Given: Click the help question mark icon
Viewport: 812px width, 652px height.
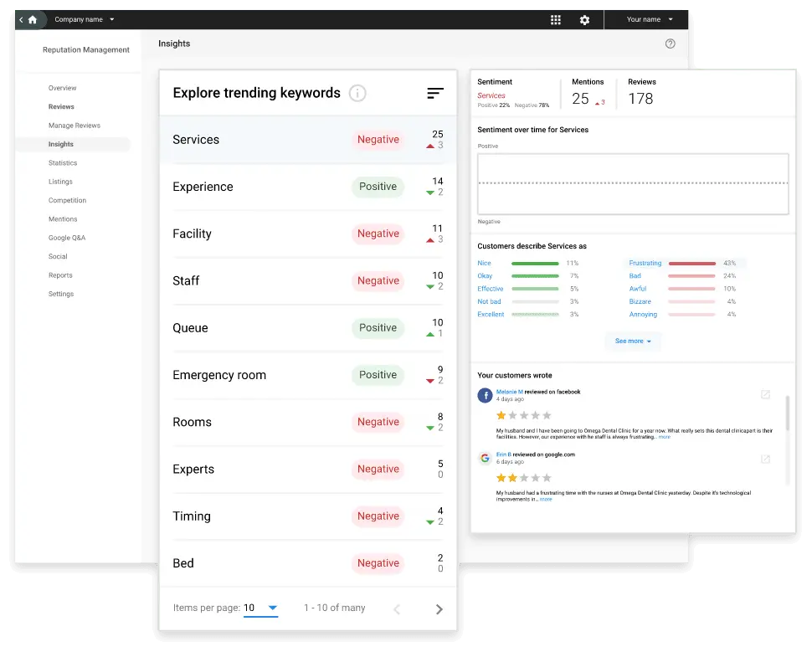Looking at the screenshot, I should tap(670, 44).
